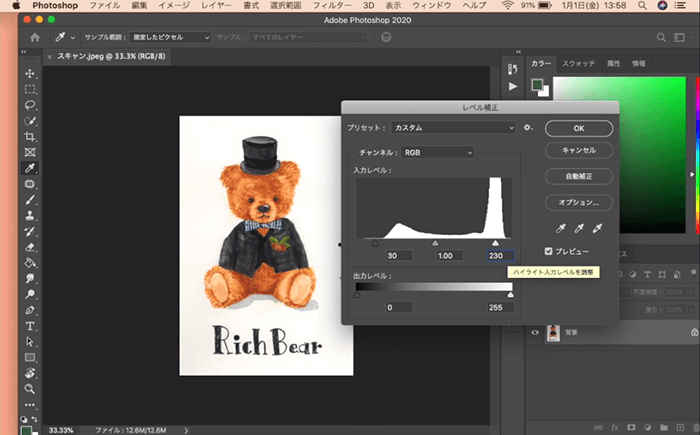Hide the 背景 layer with eye icon
Image resolution: width=700 pixels, height=435 pixels.
(x=535, y=332)
